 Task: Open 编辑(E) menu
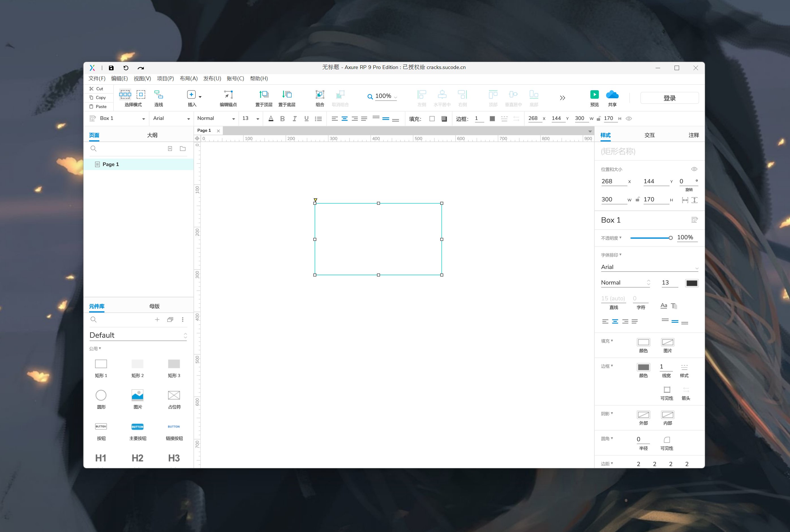coord(119,78)
